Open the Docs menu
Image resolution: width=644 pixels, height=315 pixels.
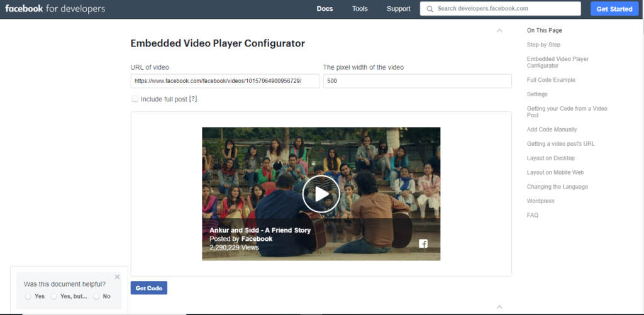coord(325,9)
